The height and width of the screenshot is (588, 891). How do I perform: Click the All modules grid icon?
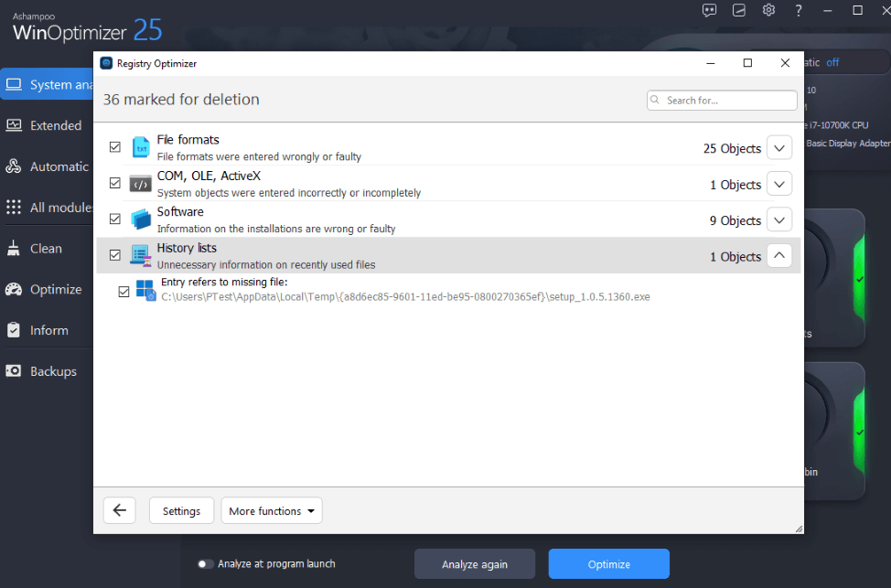pos(14,208)
